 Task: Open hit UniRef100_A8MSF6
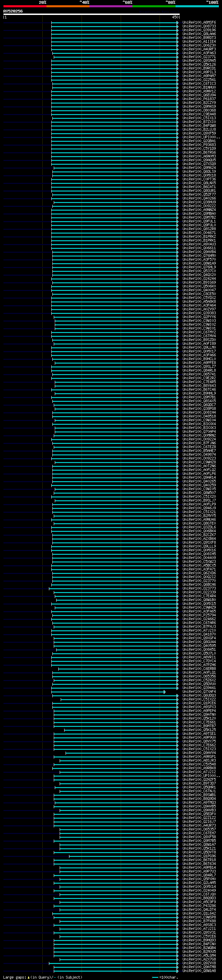pyautogui.click(x=199, y=23)
